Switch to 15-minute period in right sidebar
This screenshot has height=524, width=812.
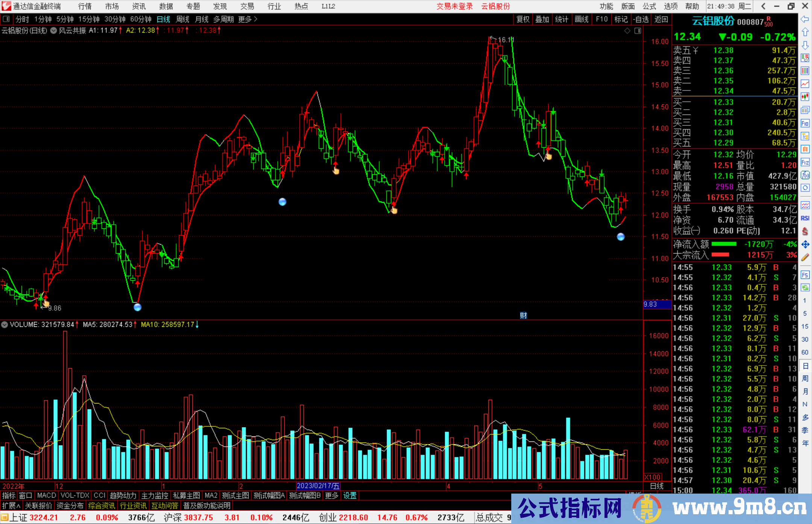coord(805,326)
